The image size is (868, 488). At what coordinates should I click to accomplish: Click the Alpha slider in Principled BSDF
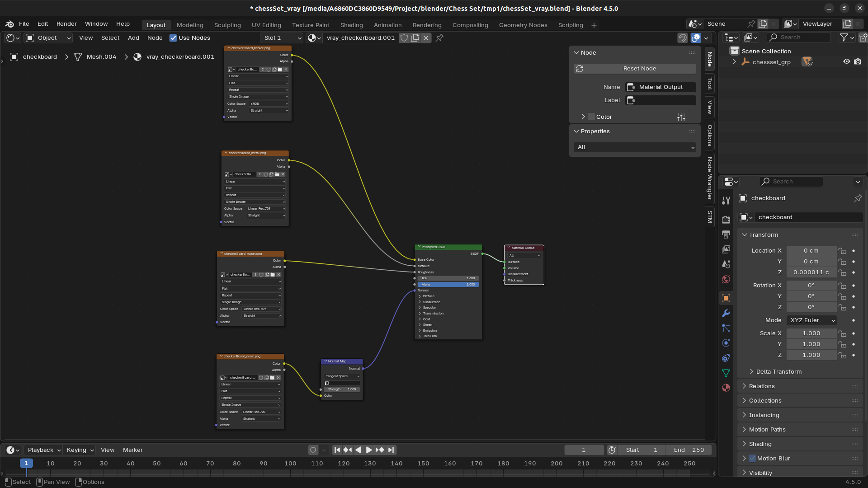448,285
